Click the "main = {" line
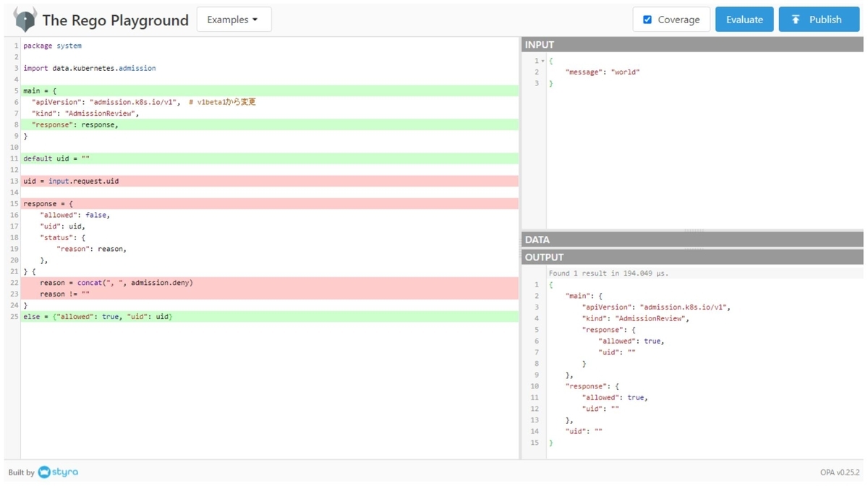 click(x=270, y=90)
